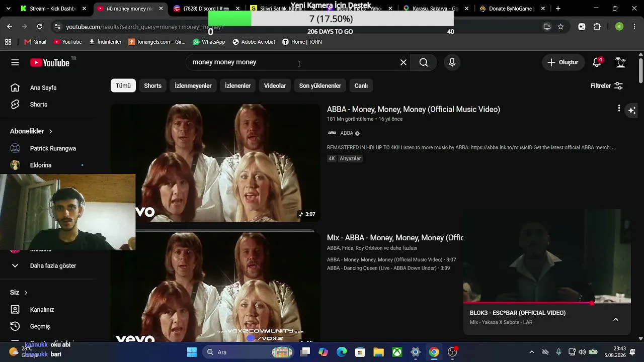644x362 pixels.
Task: Switch to the Discord browser tab
Action: click(x=205, y=9)
